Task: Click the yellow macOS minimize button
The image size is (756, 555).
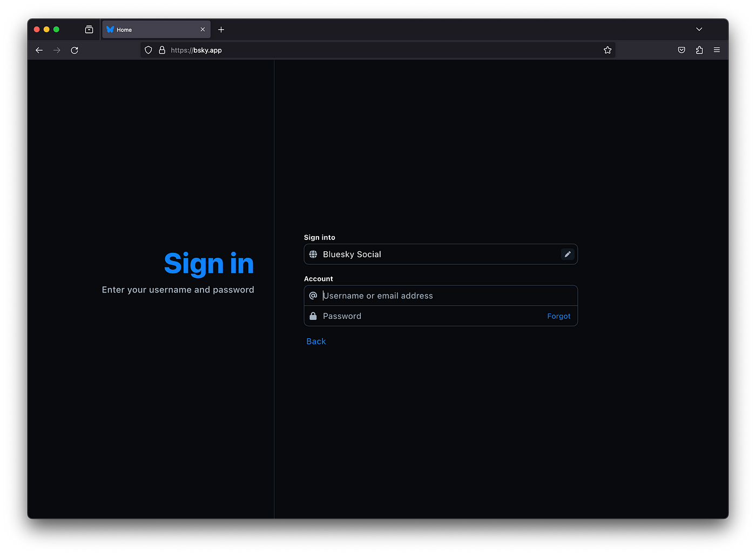Action: pyautogui.click(x=46, y=30)
